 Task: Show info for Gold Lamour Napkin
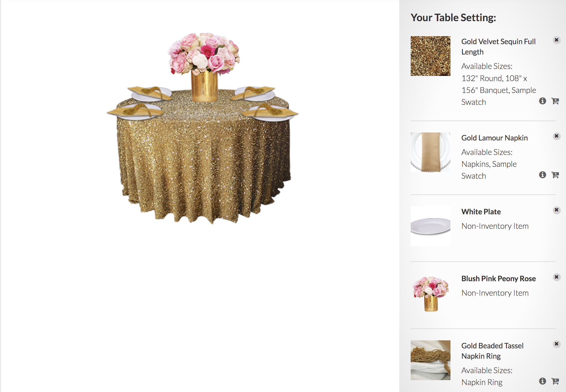point(542,175)
